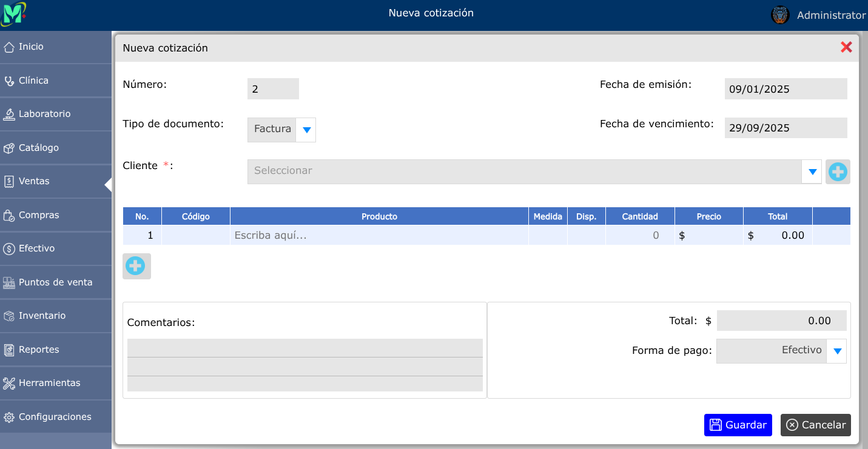Click the Puntos de venta register icon
This screenshot has height=449, width=868.
[x=9, y=282]
